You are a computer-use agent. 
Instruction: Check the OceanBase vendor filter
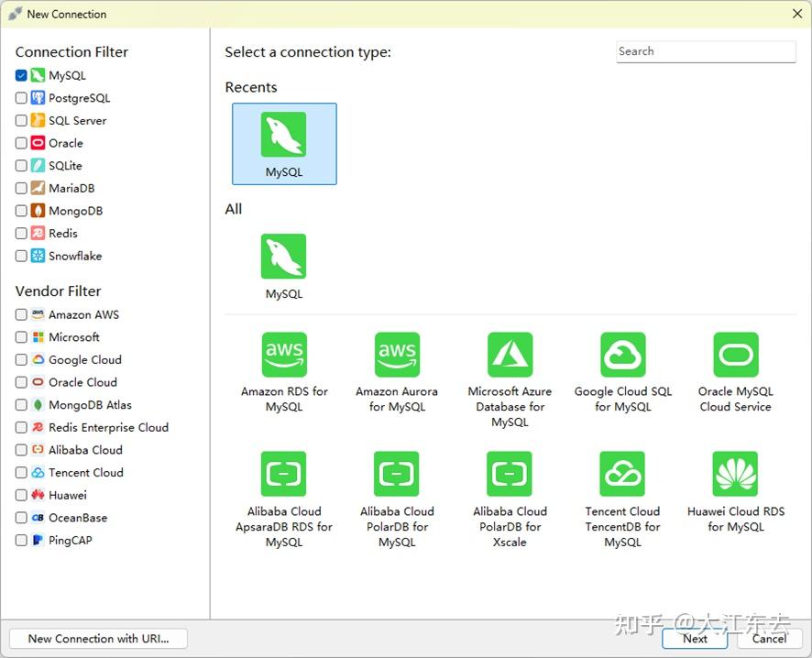pos(21,518)
